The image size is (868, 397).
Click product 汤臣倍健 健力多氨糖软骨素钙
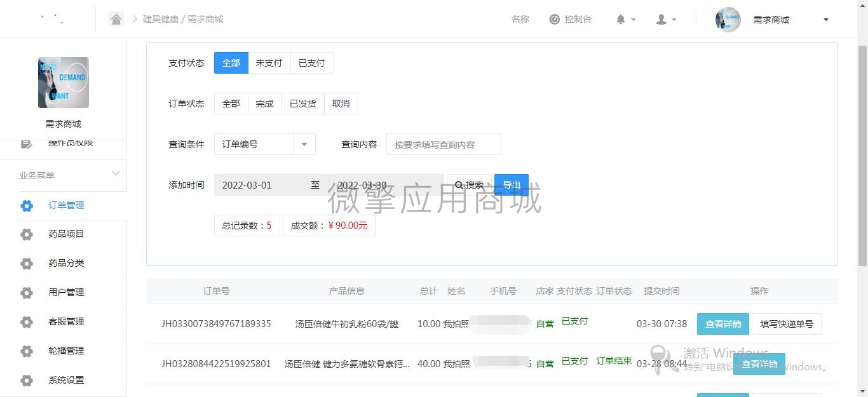click(x=347, y=364)
